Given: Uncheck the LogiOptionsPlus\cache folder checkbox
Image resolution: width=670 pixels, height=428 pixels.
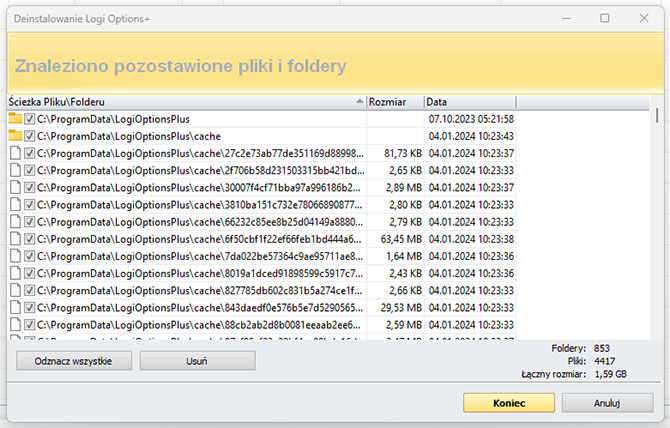Looking at the screenshot, I should click(x=29, y=136).
